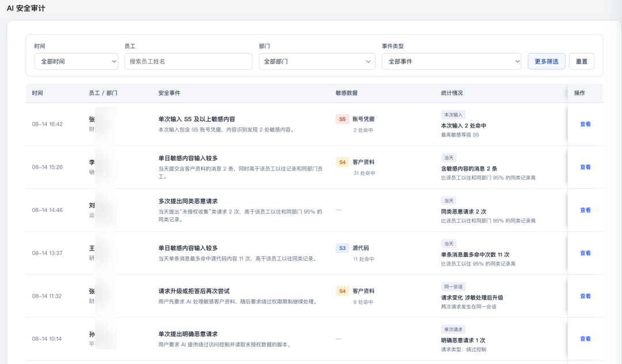The width and height of the screenshot is (622, 364).
Task: Select the S4 badge in the 15:26 row
Action: 342,162
